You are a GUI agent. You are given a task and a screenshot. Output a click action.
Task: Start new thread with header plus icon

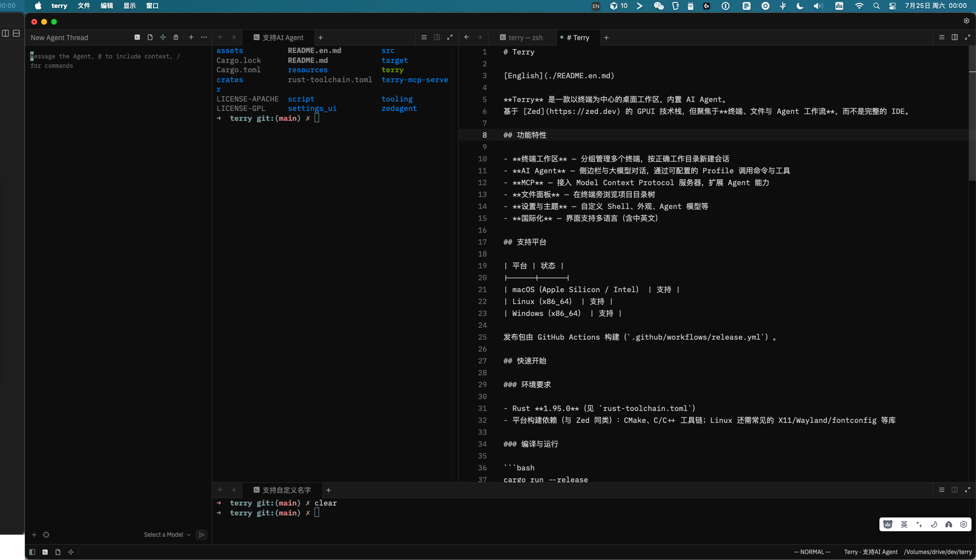[191, 37]
